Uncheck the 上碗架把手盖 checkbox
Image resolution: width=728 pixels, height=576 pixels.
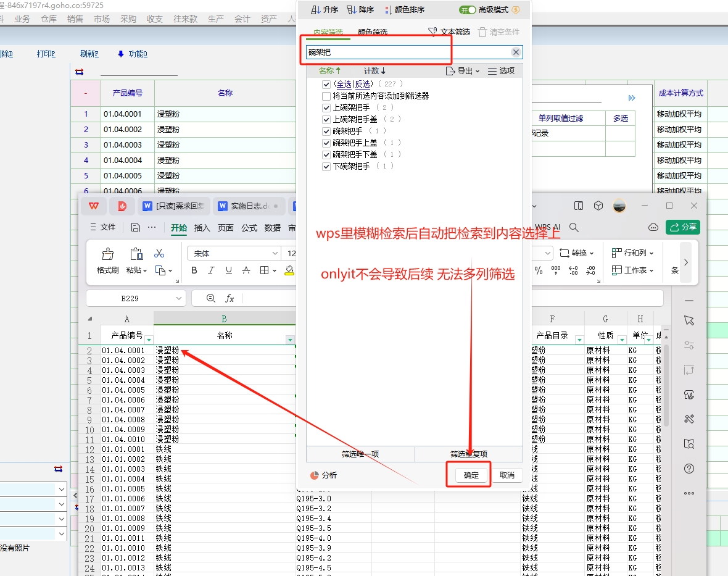326,119
